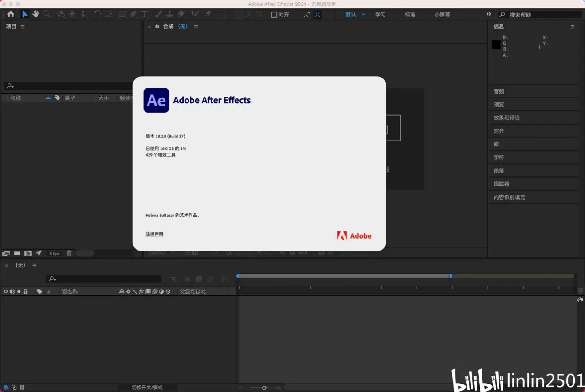Toggle the audio speaker column icon
585x392 pixels.
[x=12, y=291]
